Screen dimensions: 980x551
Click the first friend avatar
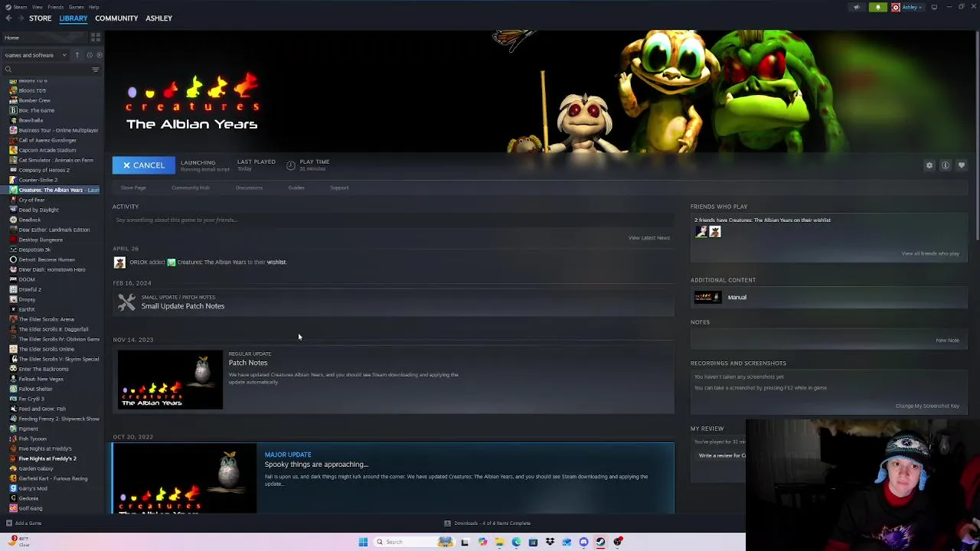pyautogui.click(x=701, y=231)
